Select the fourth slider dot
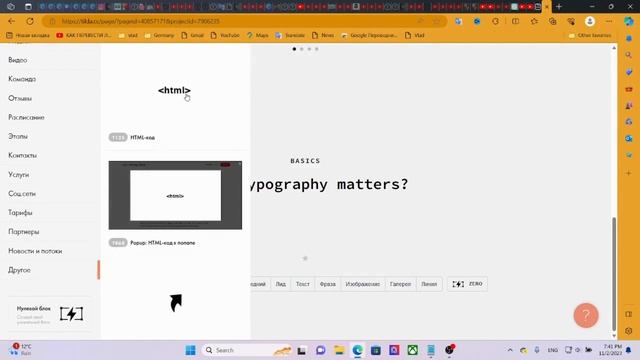640x360 pixels. click(317, 49)
